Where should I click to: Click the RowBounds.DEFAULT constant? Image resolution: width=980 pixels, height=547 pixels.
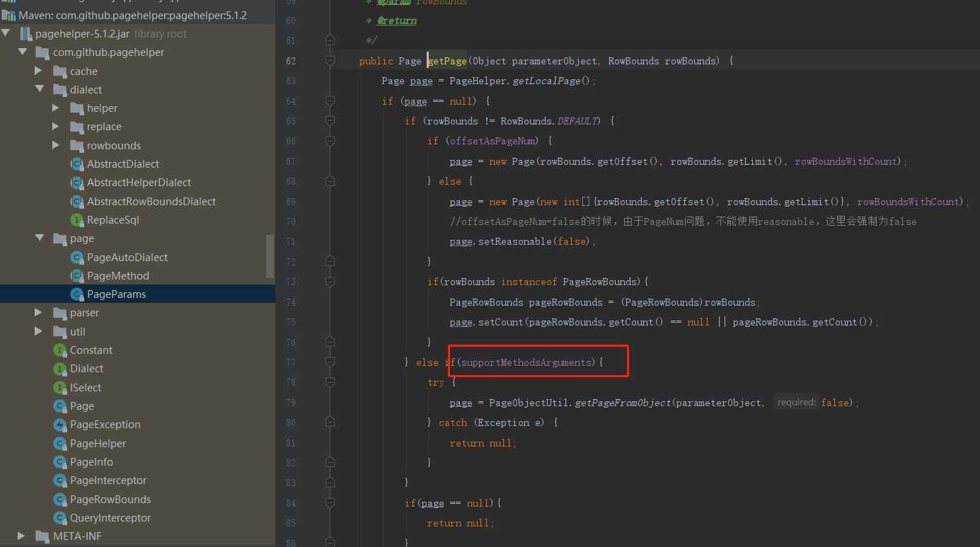click(551, 121)
